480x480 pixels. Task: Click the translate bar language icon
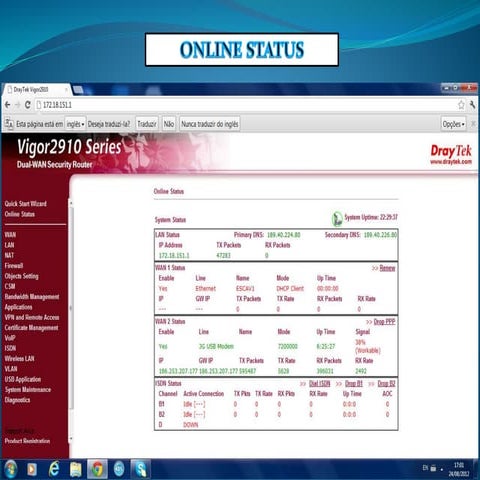9,124
